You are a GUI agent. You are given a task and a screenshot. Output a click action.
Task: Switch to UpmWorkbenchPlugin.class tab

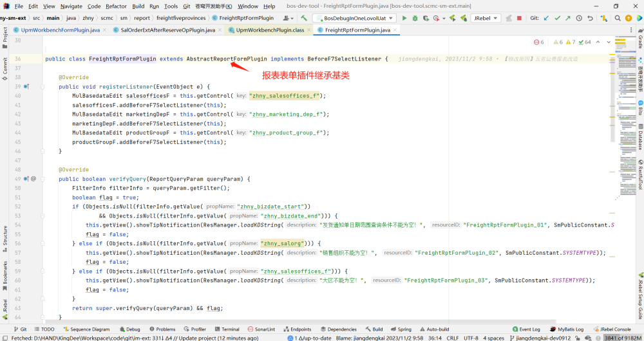[270, 30]
